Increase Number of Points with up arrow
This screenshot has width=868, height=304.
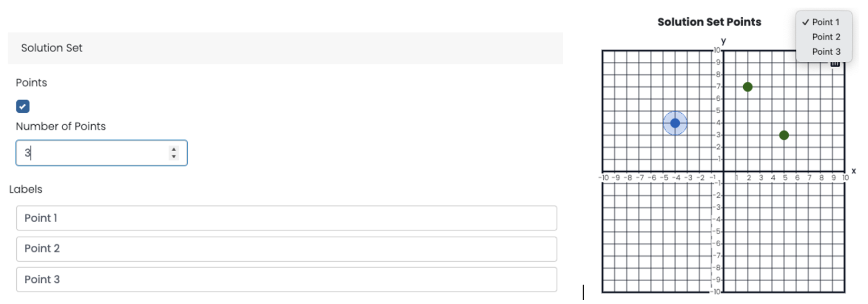(174, 149)
